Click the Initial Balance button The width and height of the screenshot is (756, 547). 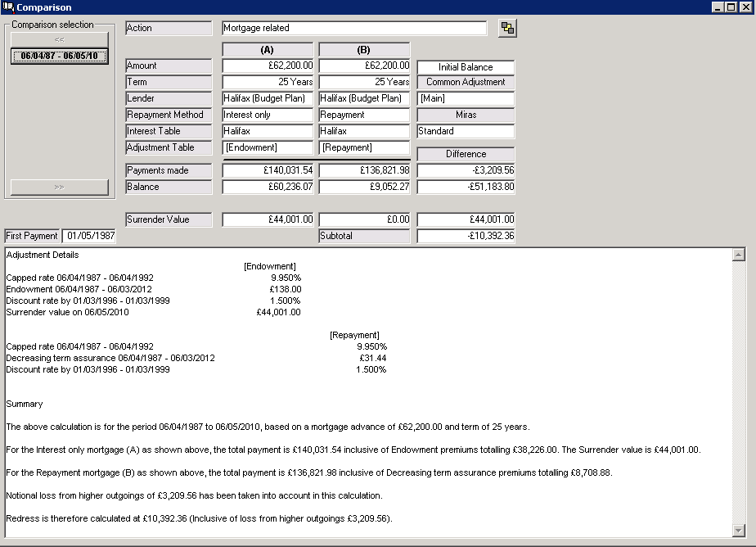466,67
